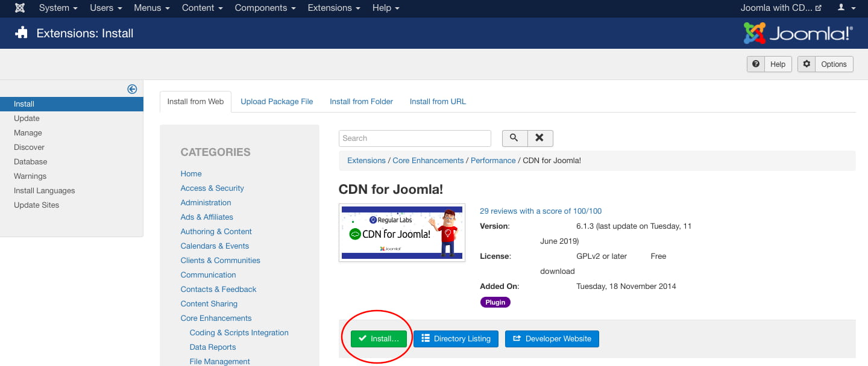This screenshot has width=868, height=366.
Task: Switch to the Install from Web tab
Action: (195, 102)
